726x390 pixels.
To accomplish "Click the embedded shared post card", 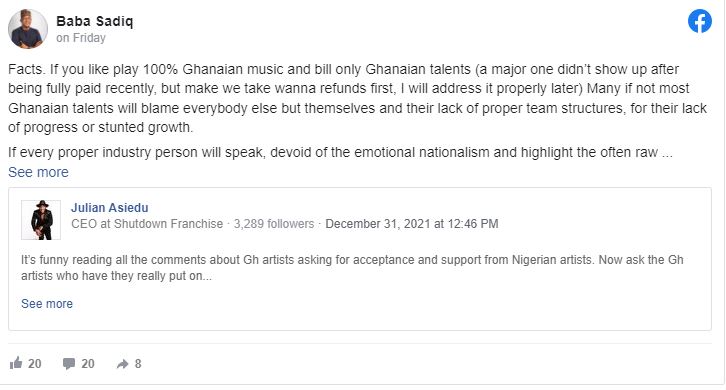I will [x=360, y=259].
